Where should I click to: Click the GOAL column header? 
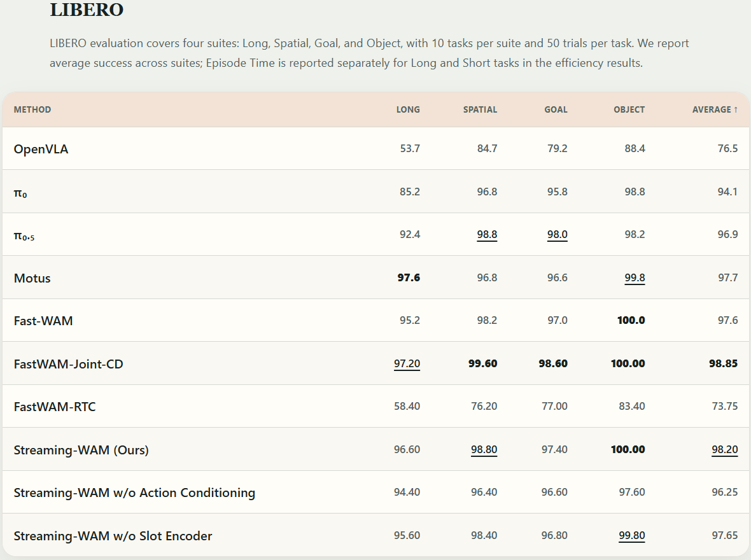click(x=556, y=109)
